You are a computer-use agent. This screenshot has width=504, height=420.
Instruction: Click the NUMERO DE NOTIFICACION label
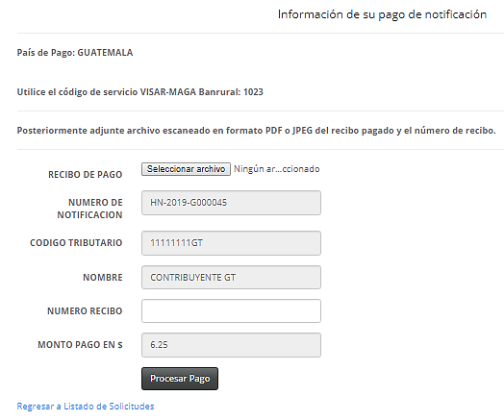90,209
